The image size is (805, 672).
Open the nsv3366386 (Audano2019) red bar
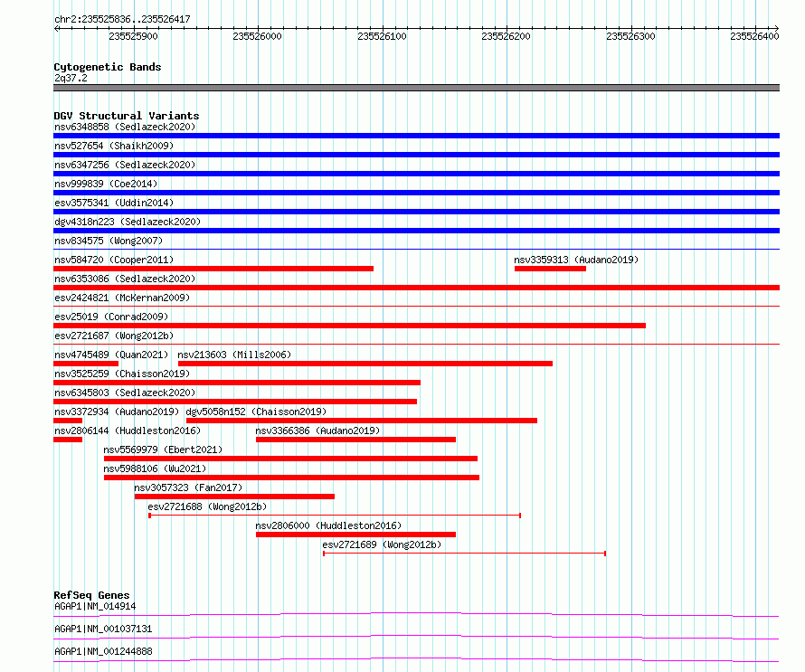(x=355, y=440)
